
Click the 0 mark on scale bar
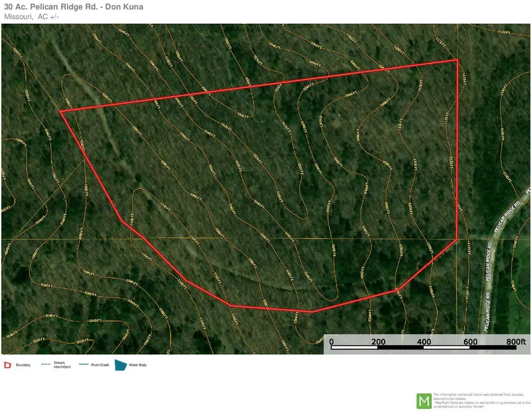tap(331, 341)
